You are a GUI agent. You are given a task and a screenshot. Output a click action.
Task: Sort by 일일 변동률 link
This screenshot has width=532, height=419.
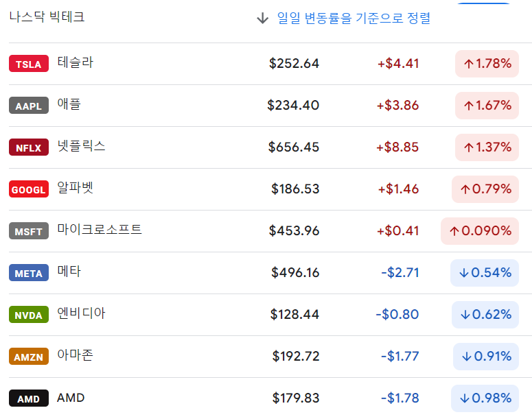point(354,19)
